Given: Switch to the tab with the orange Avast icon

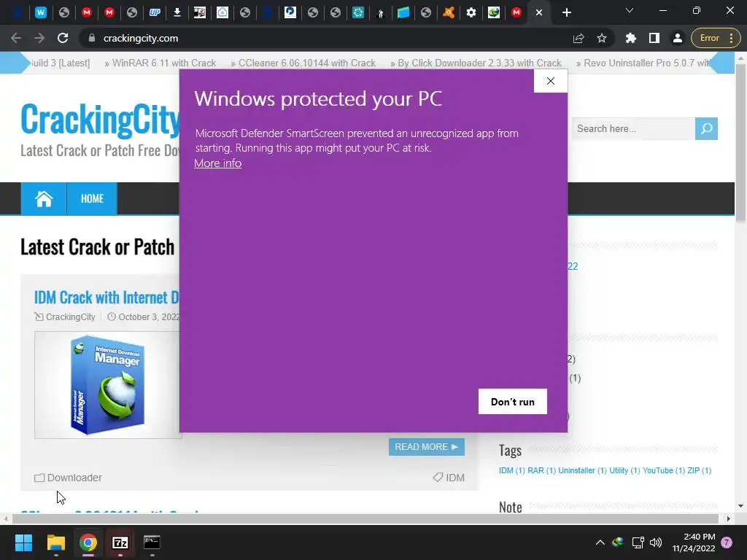Looking at the screenshot, I should 449,13.
